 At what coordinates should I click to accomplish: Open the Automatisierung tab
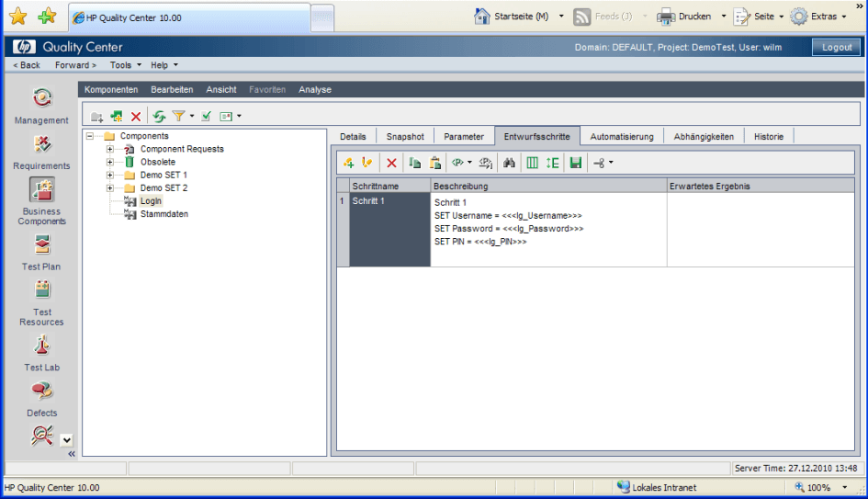(x=622, y=137)
